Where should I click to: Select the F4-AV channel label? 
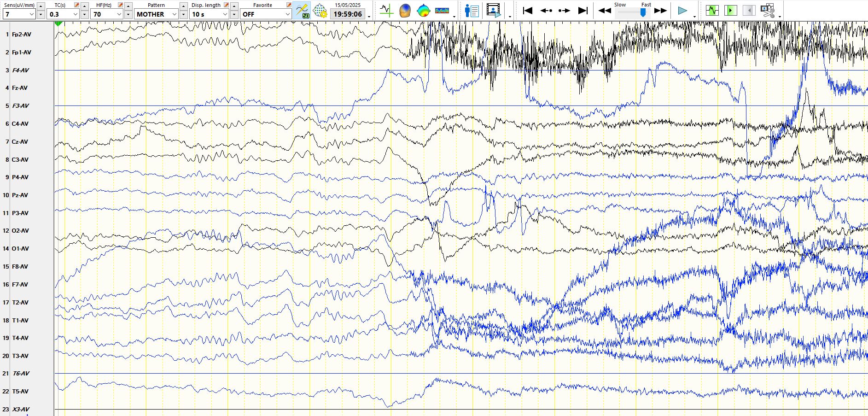[20, 70]
